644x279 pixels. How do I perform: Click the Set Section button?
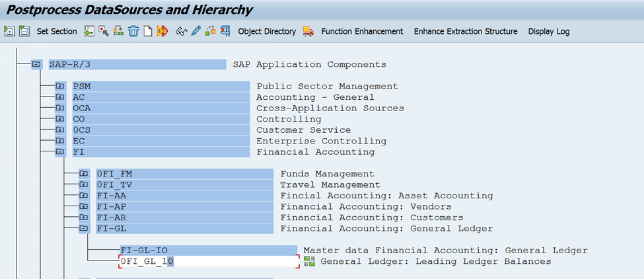coord(57,31)
